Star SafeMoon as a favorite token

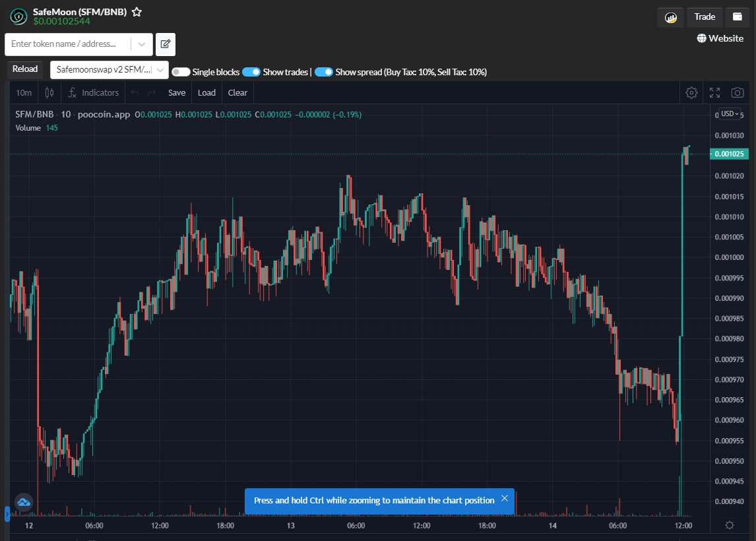pos(137,12)
